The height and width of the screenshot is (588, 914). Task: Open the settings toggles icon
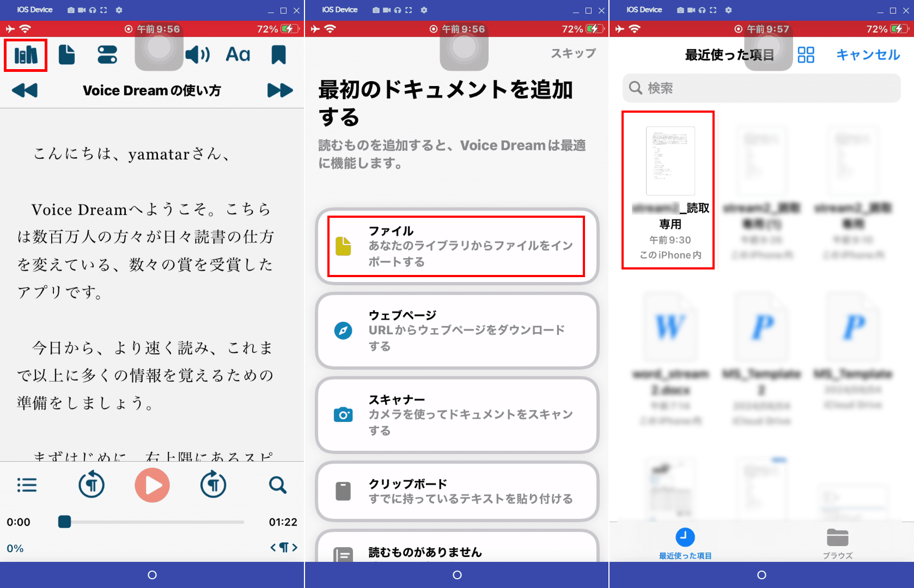point(107,54)
